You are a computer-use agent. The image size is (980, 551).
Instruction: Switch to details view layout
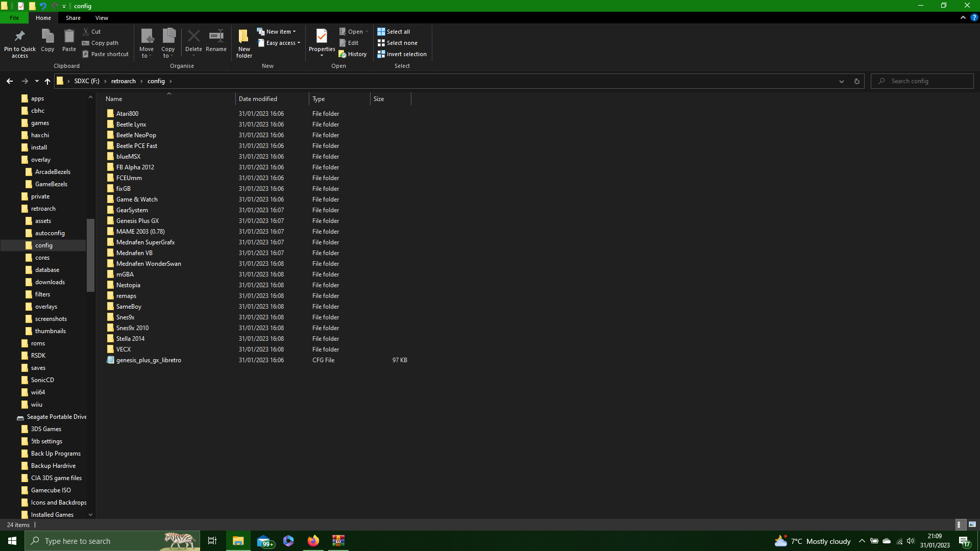click(960, 524)
